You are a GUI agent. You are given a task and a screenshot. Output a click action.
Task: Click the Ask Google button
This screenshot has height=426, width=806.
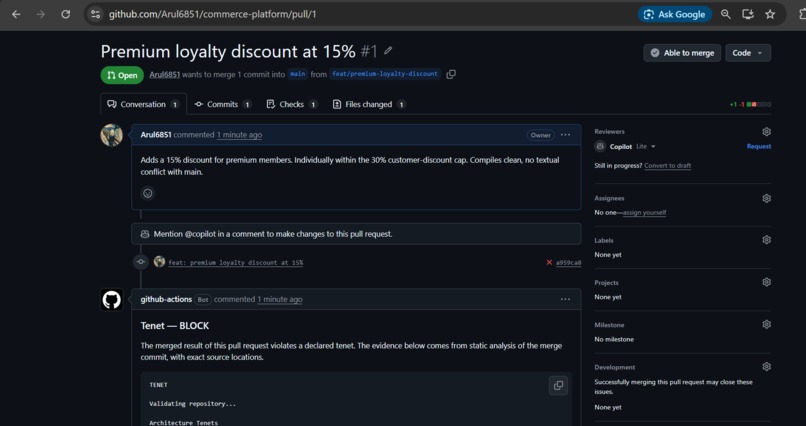click(x=675, y=14)
